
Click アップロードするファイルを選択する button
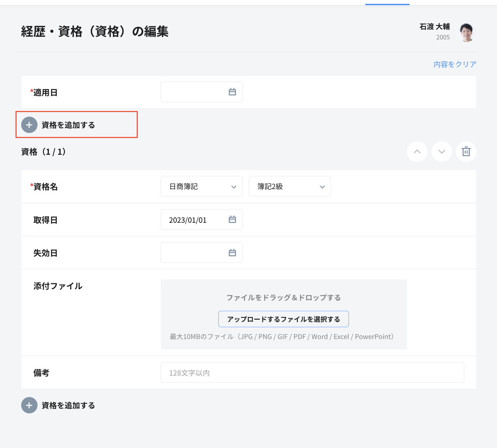(x=283, y=319)
